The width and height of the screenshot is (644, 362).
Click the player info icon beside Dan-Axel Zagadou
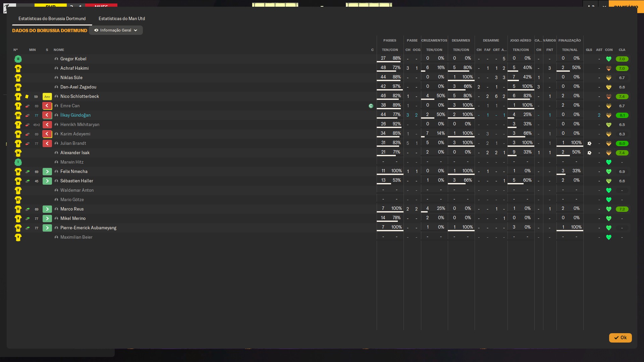(x=56, y=87)
